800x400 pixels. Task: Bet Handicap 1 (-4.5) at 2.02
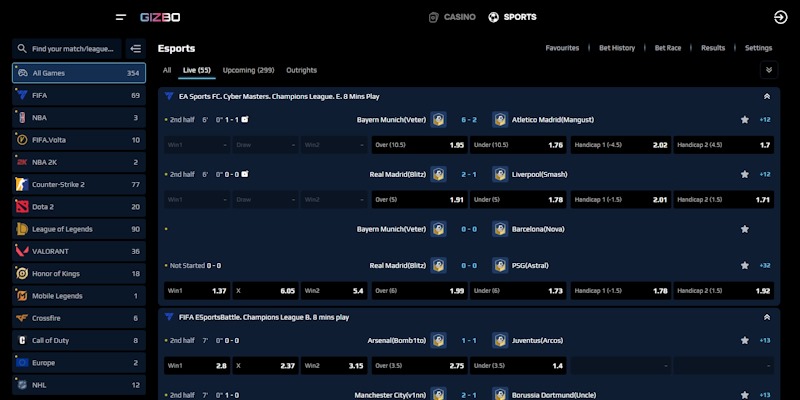(x=620, y=145)
